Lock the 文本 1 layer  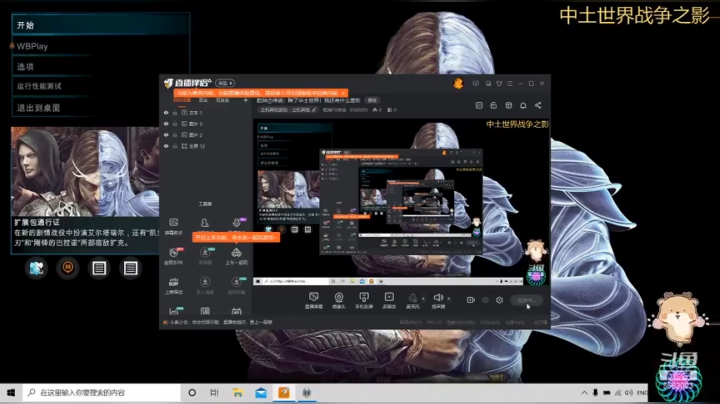[x=175, y=112]
